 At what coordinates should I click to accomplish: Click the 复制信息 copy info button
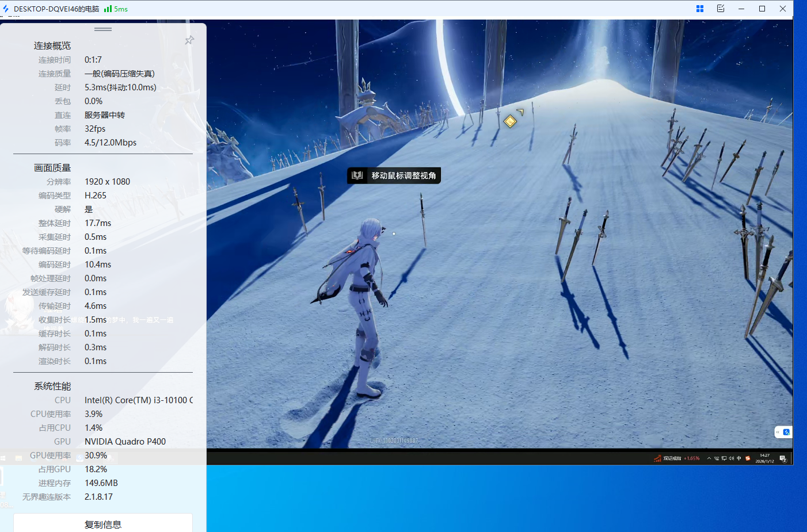[103, 524]
